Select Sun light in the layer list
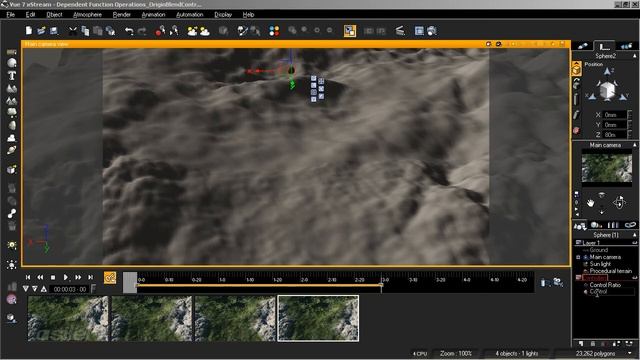Image resolution: width=640 pixels, height=360 pixels. 600,264
